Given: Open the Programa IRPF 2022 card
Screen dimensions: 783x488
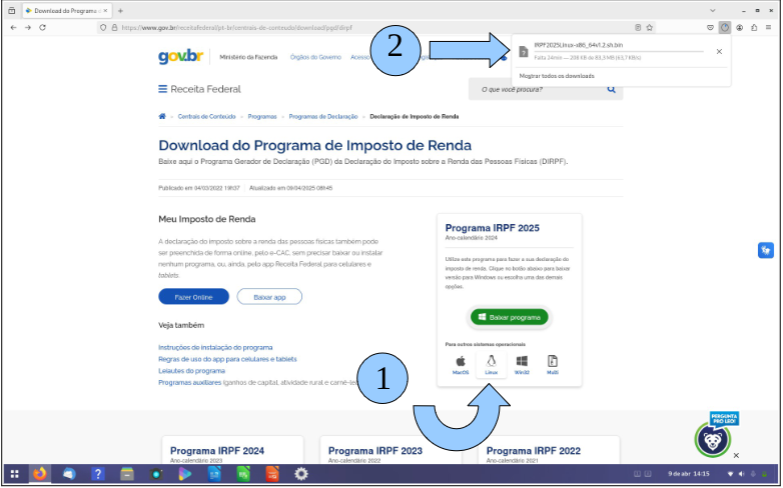Looking at the screenshot, I should pyautogui.click(x=548, y=451).
